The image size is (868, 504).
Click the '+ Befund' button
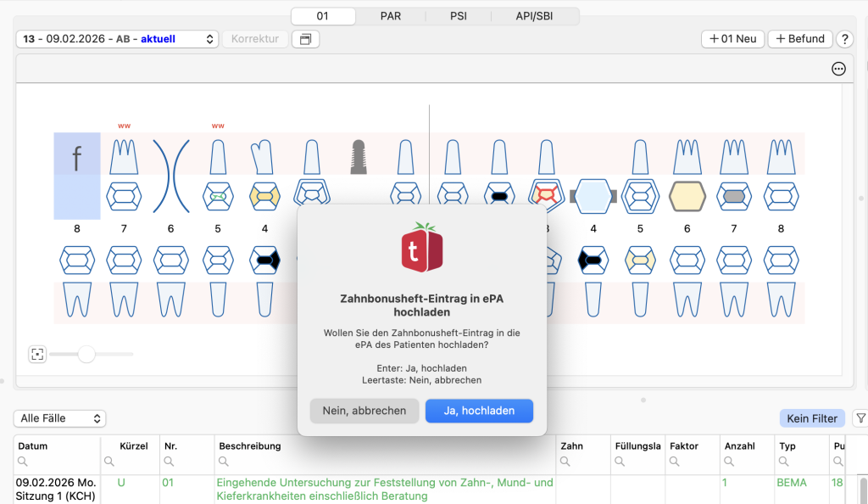[x=799, y=39]
